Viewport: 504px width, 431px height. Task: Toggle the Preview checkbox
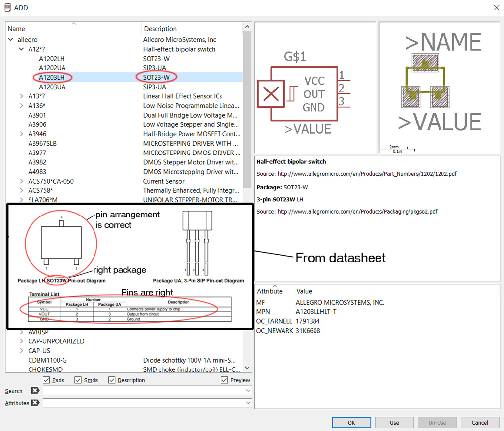[x=224, y=380]
